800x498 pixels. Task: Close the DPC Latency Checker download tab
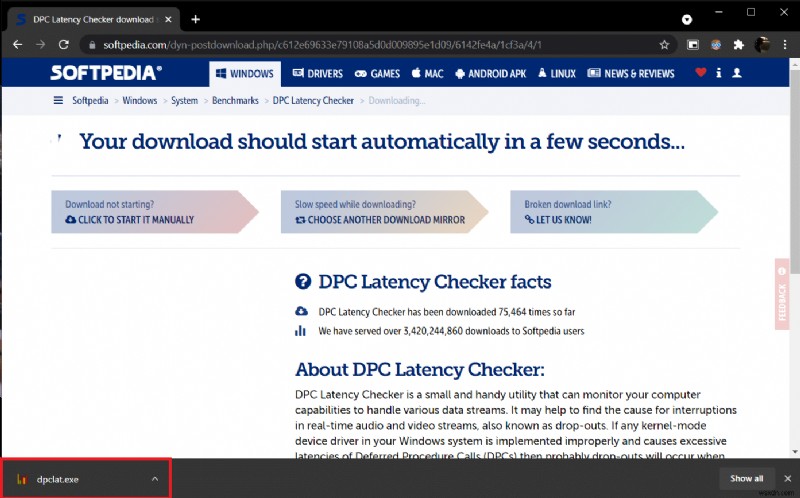(x=168, y=19)
